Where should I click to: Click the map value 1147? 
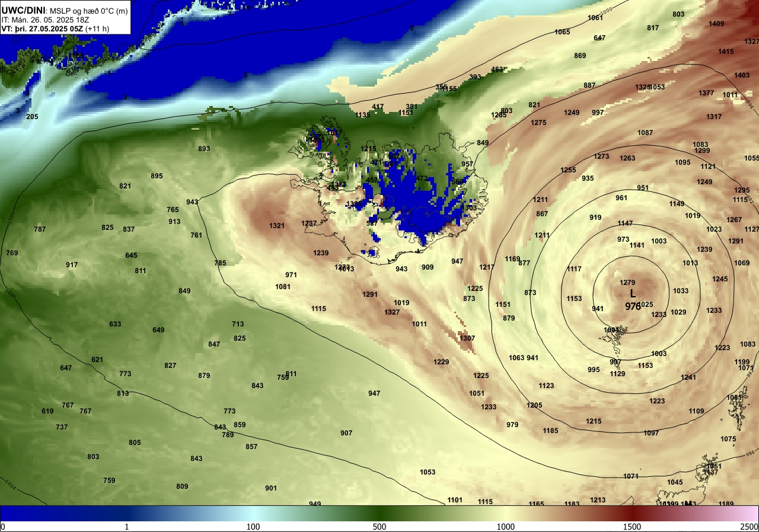[625, 223]
